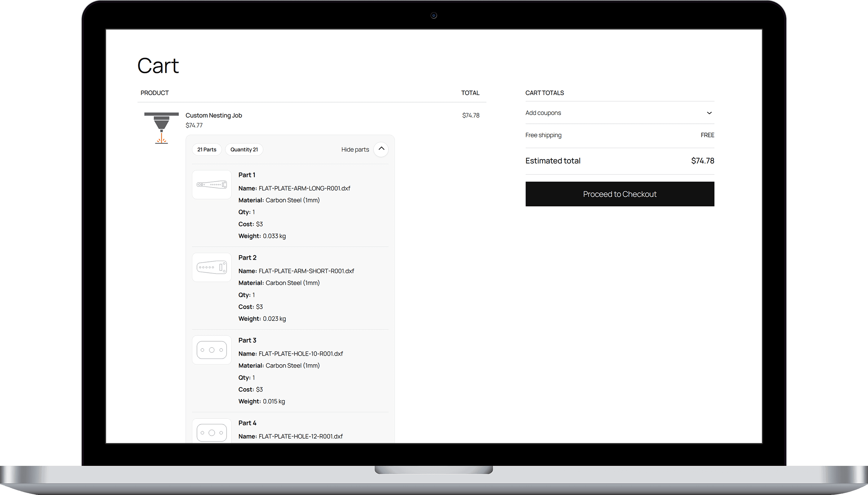Click the Part 2 short arm thumbnail

click(212, 267)
